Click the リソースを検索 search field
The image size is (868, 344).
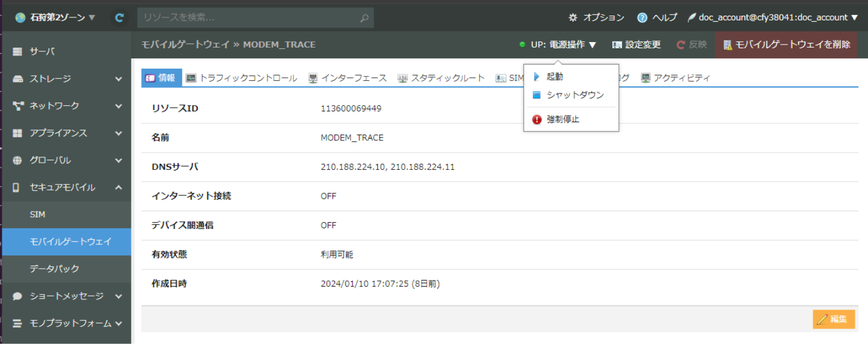[247, 17]
